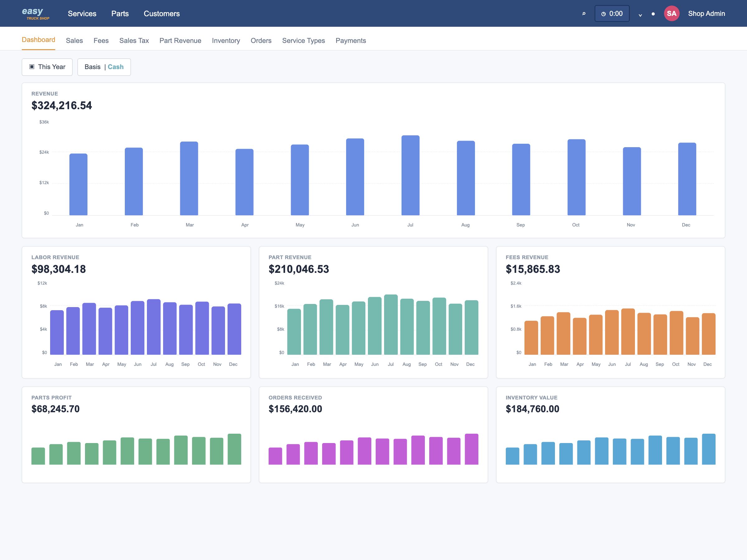Select the Oct bar in Revenue chart
Viewport: 747px width, 560px height.
pyautogui.click(x=576, y=177)
